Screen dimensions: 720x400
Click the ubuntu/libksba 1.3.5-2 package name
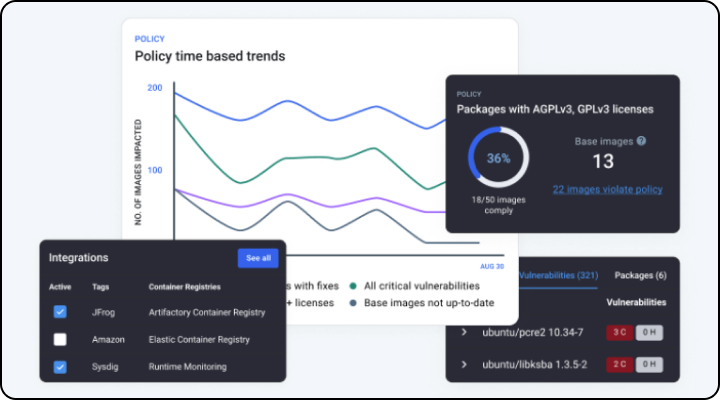coord(534,365)
